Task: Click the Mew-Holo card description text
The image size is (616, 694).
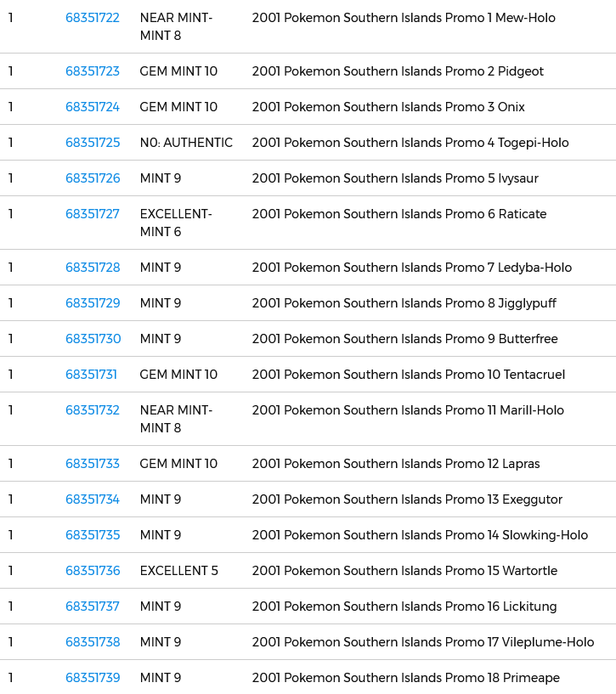Action: coord(404,18)
